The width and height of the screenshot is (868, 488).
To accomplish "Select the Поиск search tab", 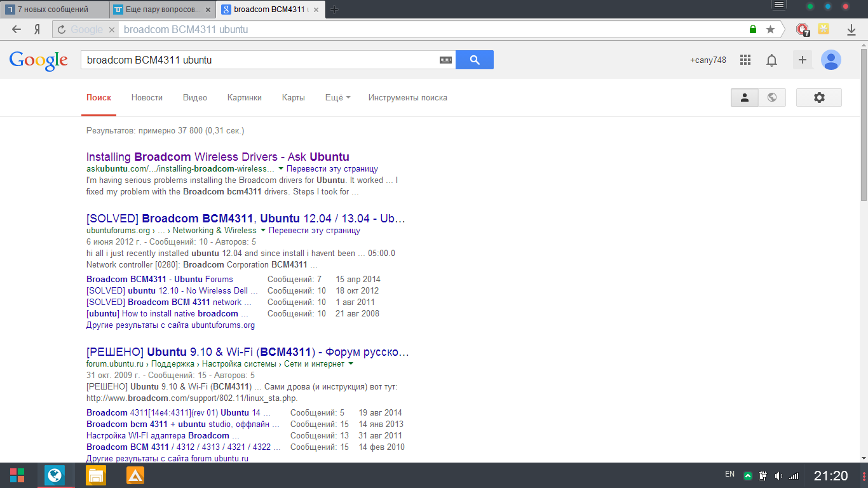I will coord(98,98).
